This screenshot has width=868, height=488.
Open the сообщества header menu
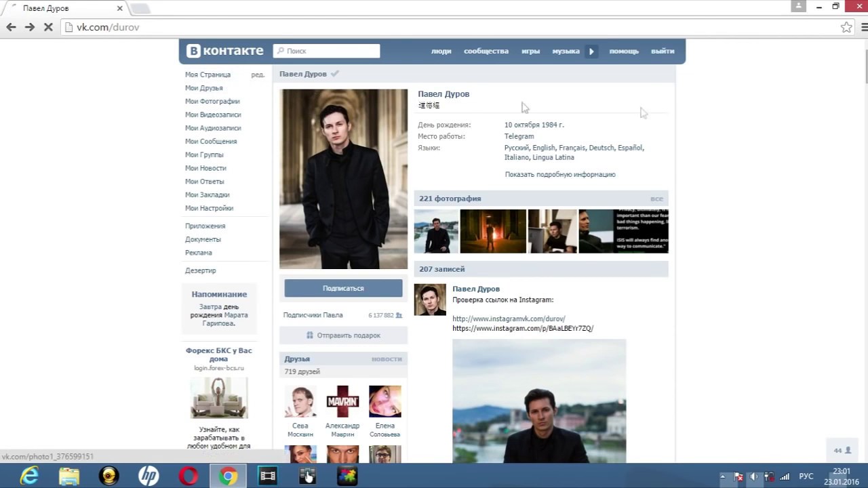486,51
